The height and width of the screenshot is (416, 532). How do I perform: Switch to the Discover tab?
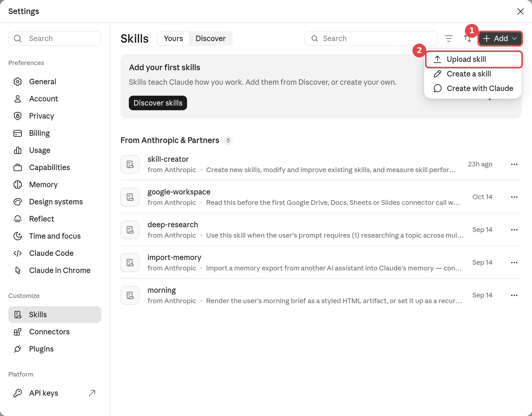tap(210, 39)
